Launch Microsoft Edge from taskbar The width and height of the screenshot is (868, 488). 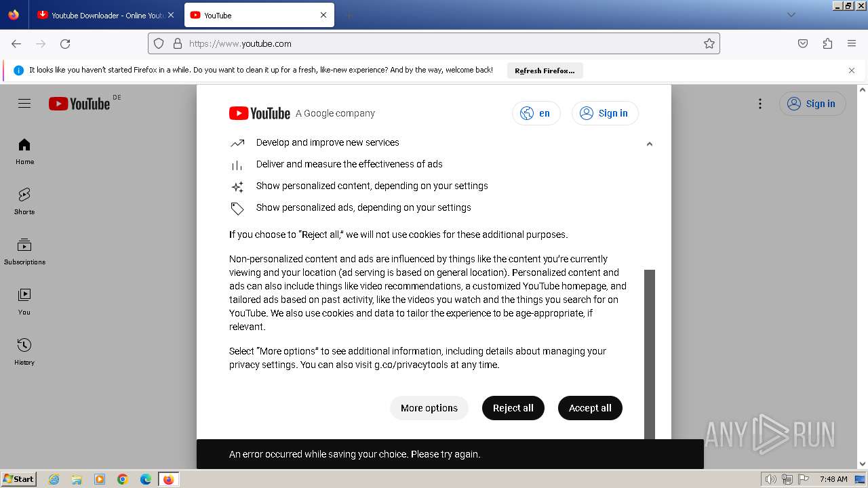click(146, 479)
